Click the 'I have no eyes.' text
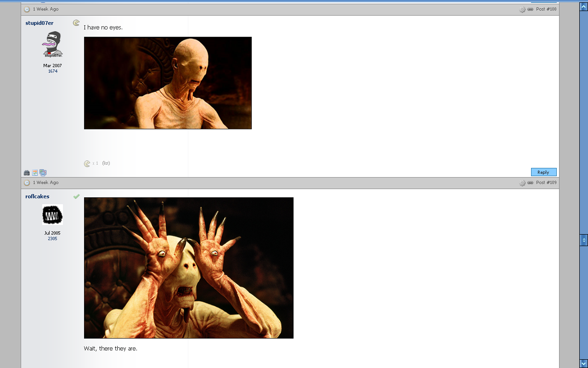 point(103,28)
